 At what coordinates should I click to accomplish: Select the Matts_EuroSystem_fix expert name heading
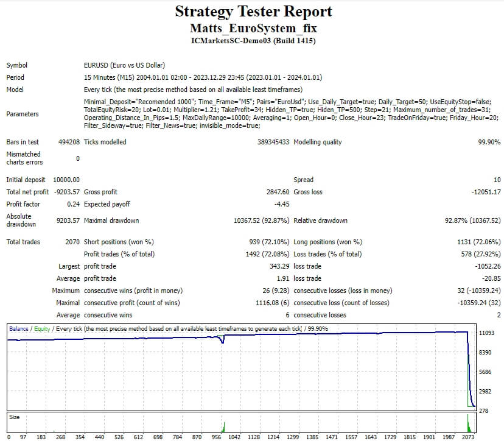pos(253,28)
